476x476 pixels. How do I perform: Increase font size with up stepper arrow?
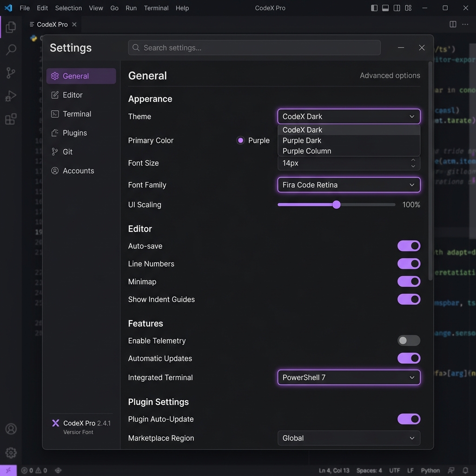[x=413, y=160]
